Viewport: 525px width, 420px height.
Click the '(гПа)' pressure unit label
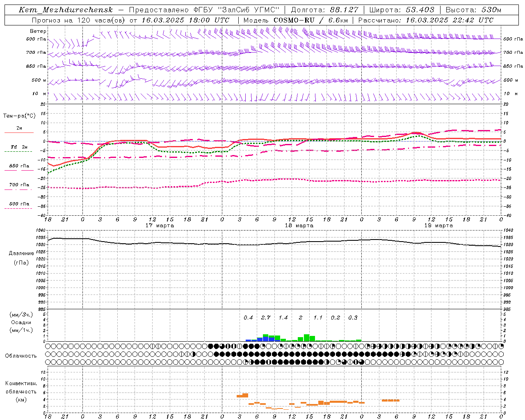click(x=21, y=262)
